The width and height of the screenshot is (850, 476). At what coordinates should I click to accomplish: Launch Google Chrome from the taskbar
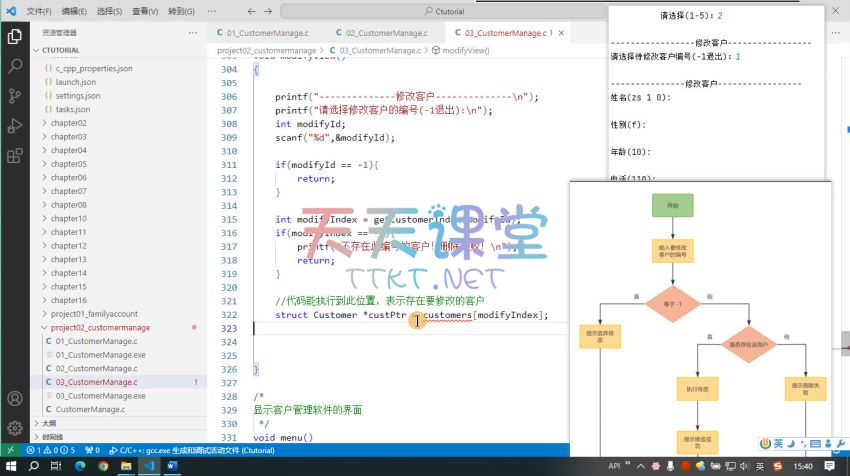coord(104,466)
